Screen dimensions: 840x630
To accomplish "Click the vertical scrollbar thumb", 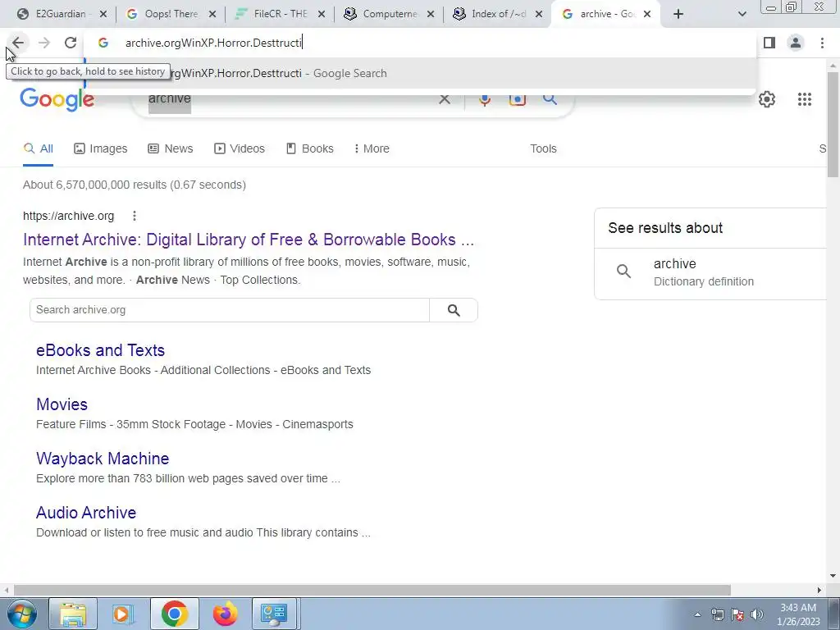I will coord(833,125).
